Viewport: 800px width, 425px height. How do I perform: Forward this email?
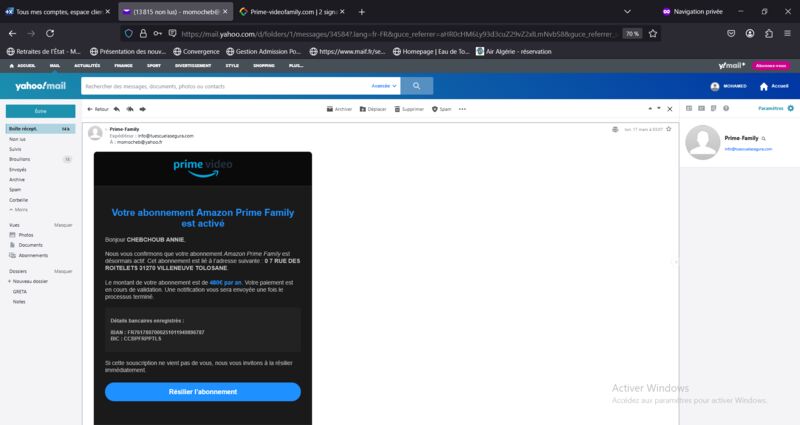point(143,109)
